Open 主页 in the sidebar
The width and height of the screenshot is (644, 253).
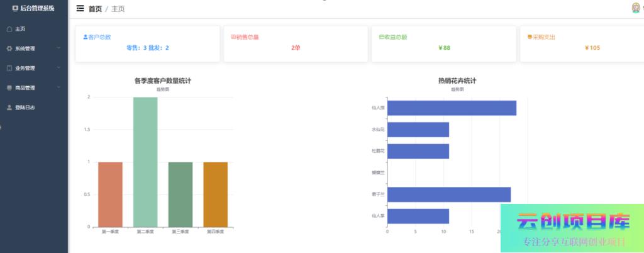pos(20,29)
